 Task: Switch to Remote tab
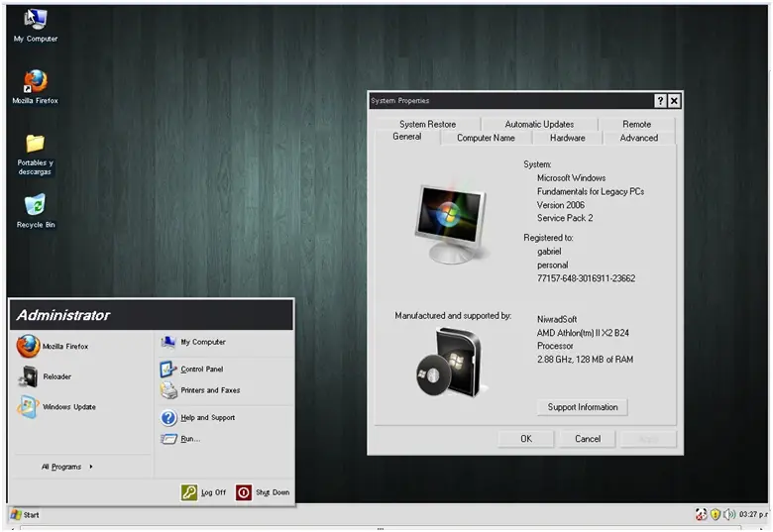(636, 124)
